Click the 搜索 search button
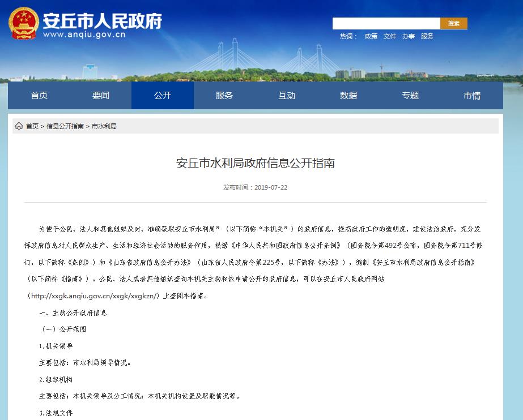The width and height of the screenshot is (523, 420). (454, 23)
